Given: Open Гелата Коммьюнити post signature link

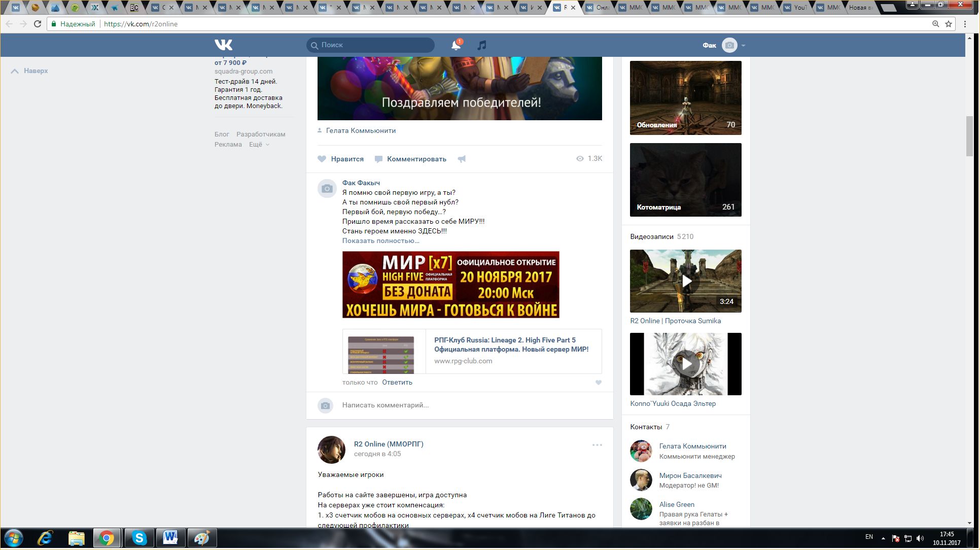Looking at the screenshot, I should click(x=361, y=130).
